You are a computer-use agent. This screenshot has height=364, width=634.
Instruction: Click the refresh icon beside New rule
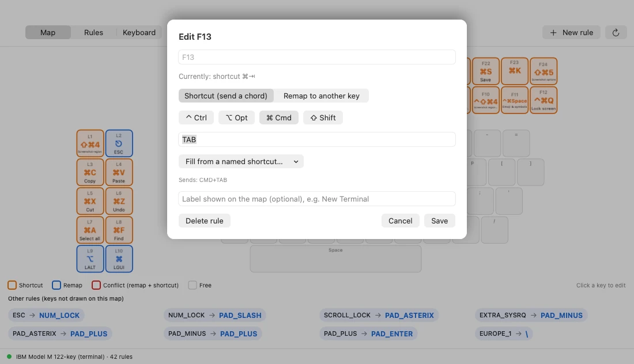point(616,33)
